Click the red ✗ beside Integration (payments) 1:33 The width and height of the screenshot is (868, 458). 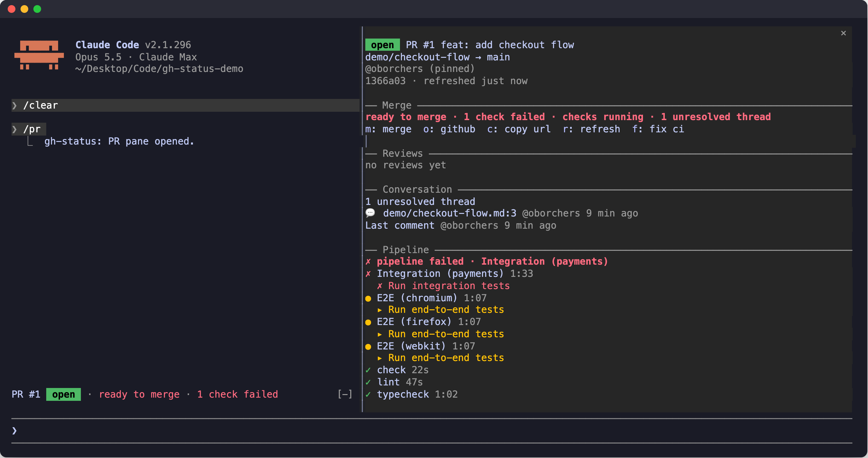coord(368,274)
